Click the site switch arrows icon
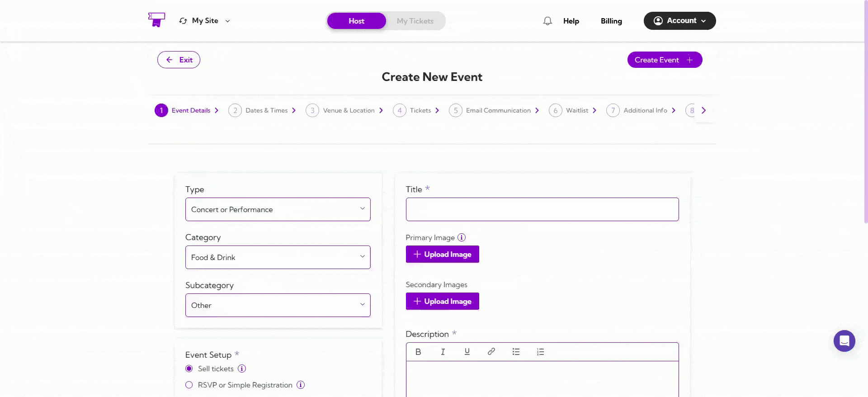Viewport: 868px width, 397px height. pos(183,21)
